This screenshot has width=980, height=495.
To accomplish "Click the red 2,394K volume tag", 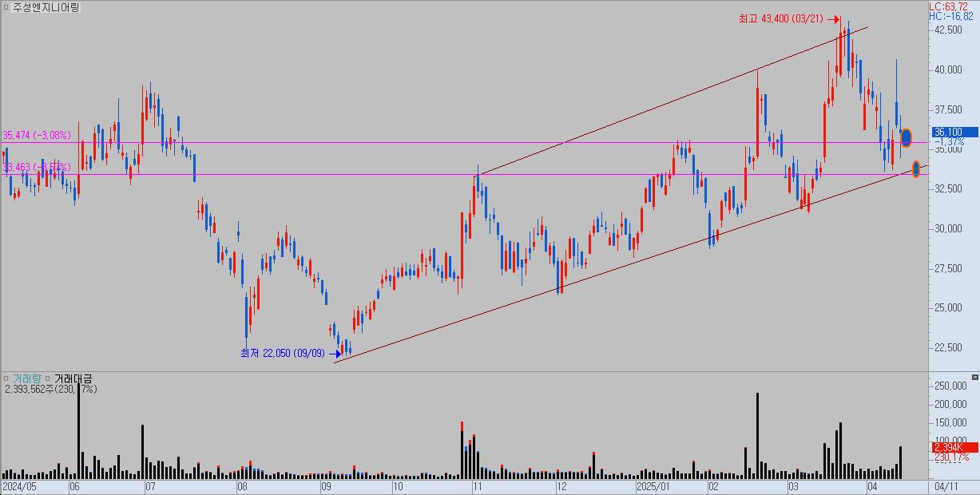I will (x=954, y=448).
